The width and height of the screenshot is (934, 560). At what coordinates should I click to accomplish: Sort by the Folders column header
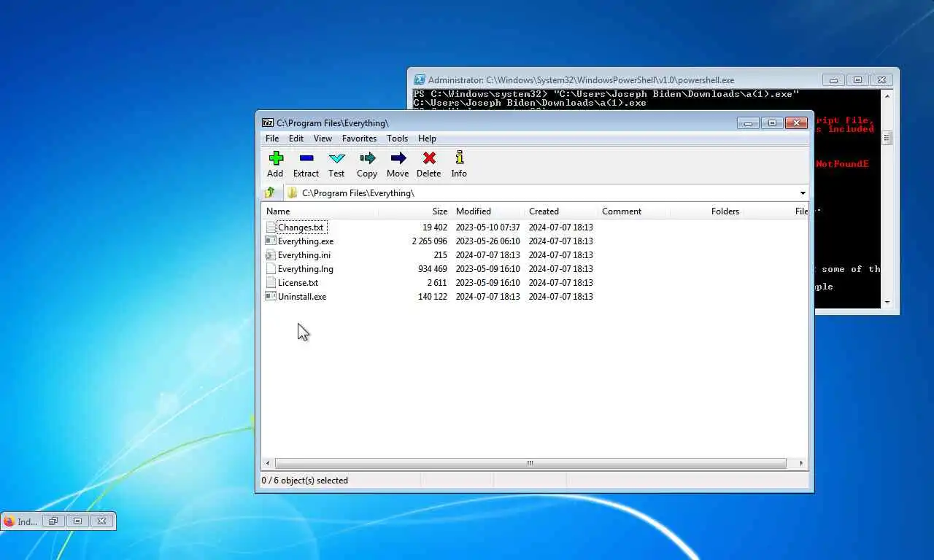click(706, 211)
